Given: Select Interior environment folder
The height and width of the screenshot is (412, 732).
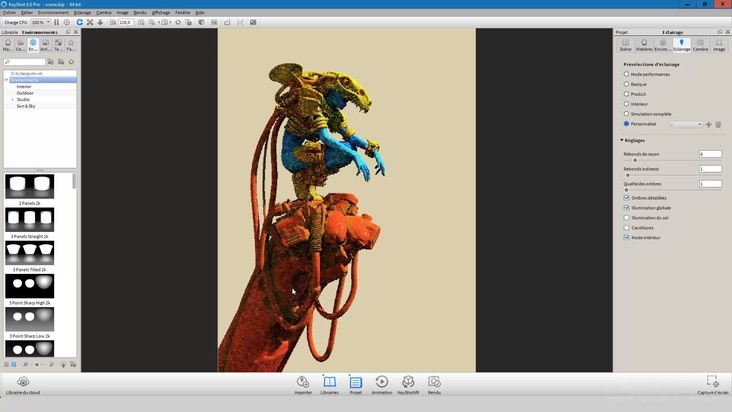Looking at the screenshot, I should (x=24, y=86).
